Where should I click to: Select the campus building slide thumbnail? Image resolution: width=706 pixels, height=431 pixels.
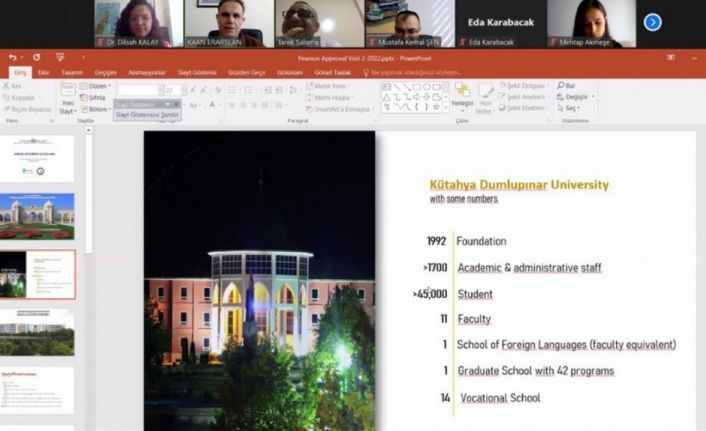coord(37,216)
